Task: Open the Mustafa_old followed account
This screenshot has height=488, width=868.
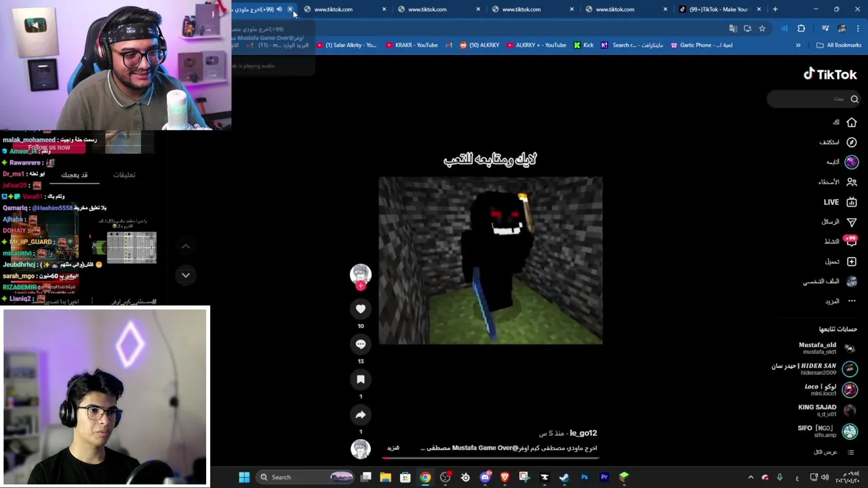Action: click(x=827, y=348)
